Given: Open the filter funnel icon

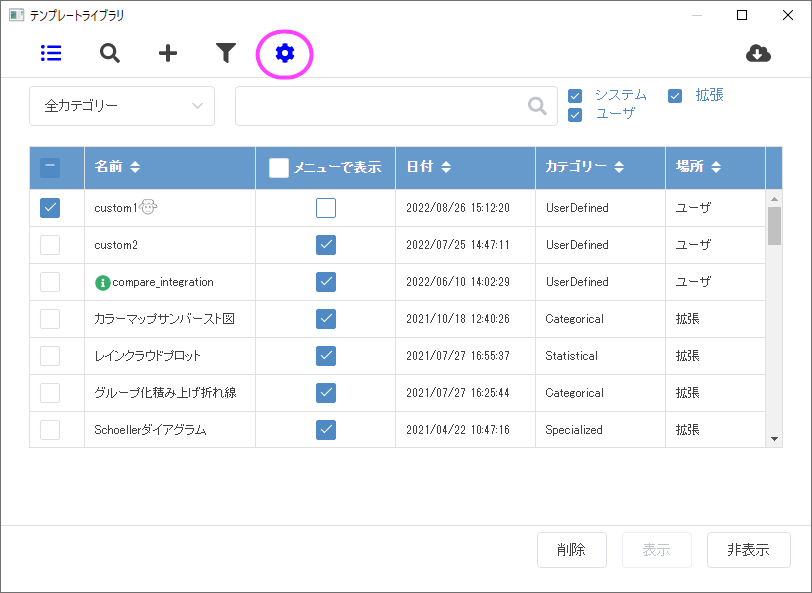Looking at the screenshot, I should coord(226,53).
